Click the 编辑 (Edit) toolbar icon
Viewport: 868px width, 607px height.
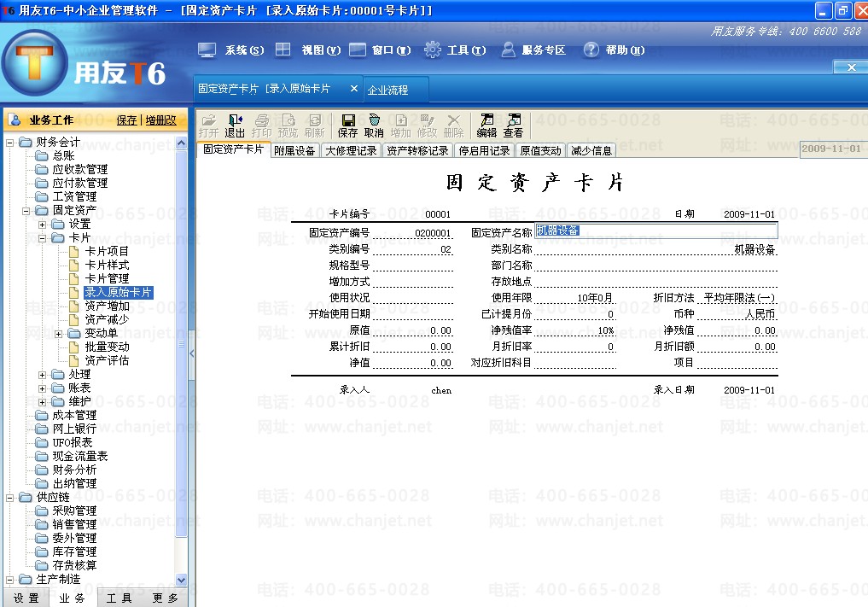[x=486, y=126]
